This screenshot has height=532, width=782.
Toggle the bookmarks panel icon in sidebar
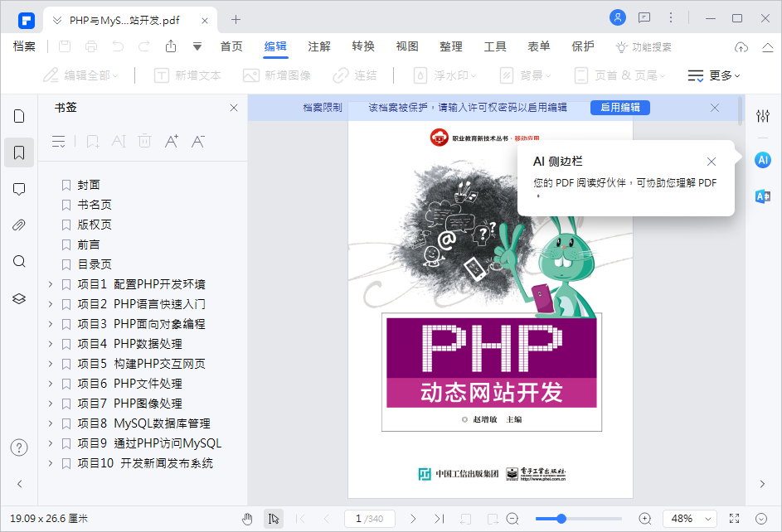[x=19, y=152]
